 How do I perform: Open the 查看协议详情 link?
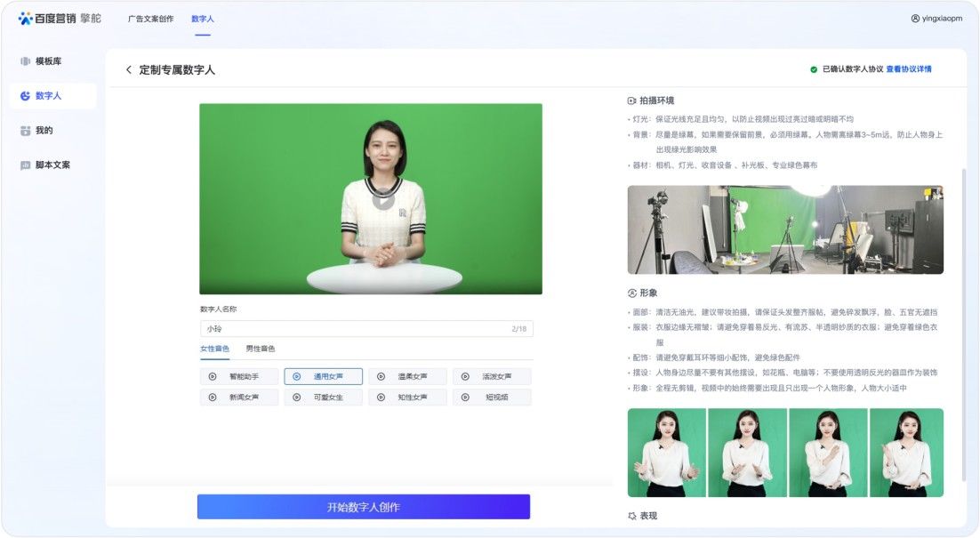pyautogui.click(x=909, y=69)
